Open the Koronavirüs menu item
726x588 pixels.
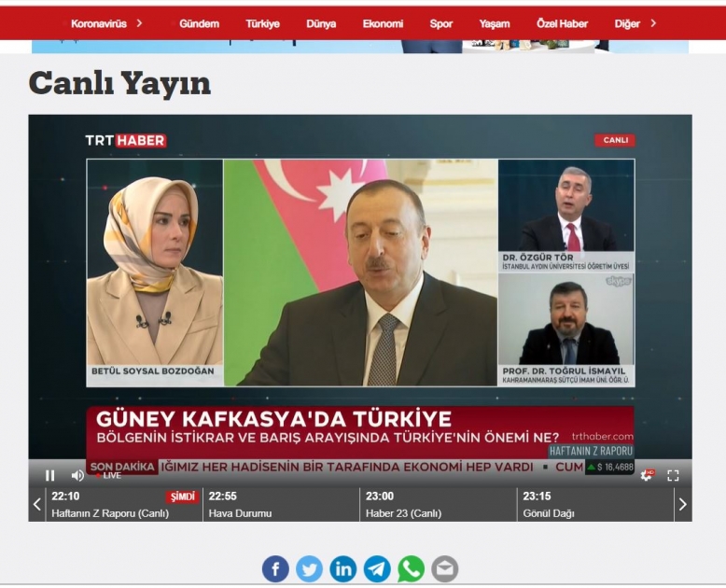pyautogui.click(x=99, y=23)
